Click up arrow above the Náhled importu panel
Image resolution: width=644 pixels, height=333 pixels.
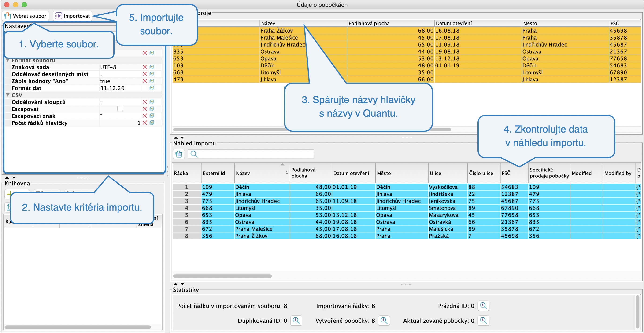(x=176, y=138)
